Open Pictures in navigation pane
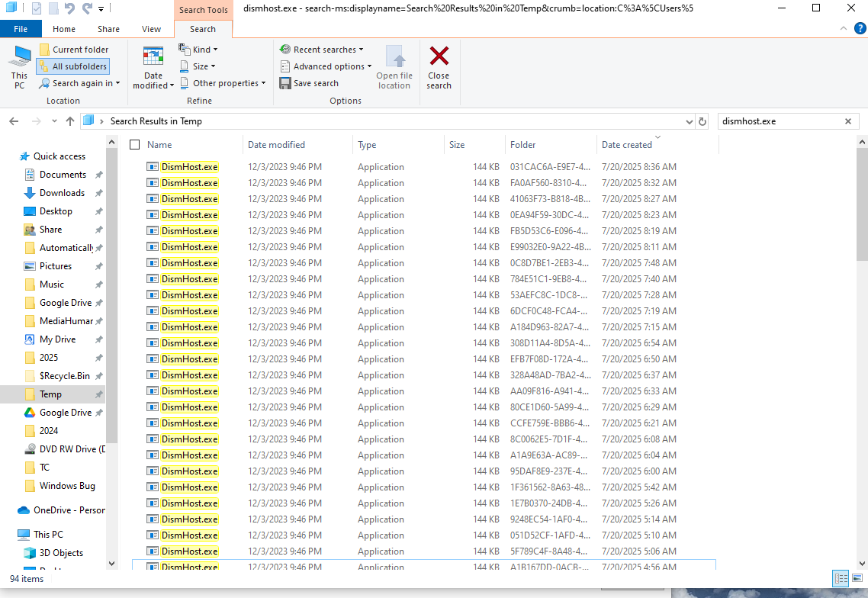868x598 pixels. click(56, 265)
